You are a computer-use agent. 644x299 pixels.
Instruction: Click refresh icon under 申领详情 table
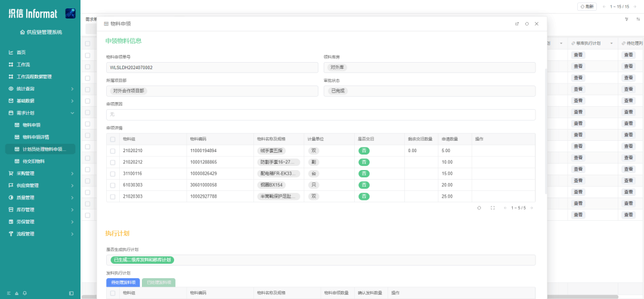pyautogui.click(x=479, y=208)
